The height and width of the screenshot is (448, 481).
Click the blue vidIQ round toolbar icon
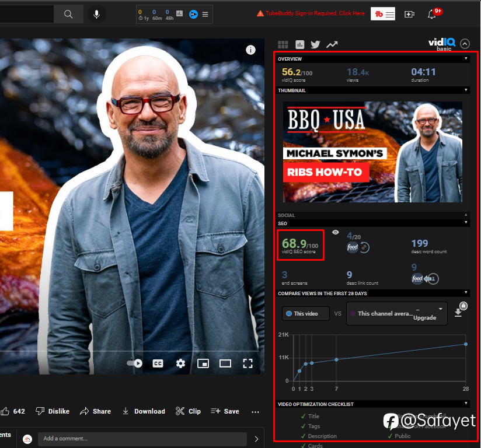point(193,14)
